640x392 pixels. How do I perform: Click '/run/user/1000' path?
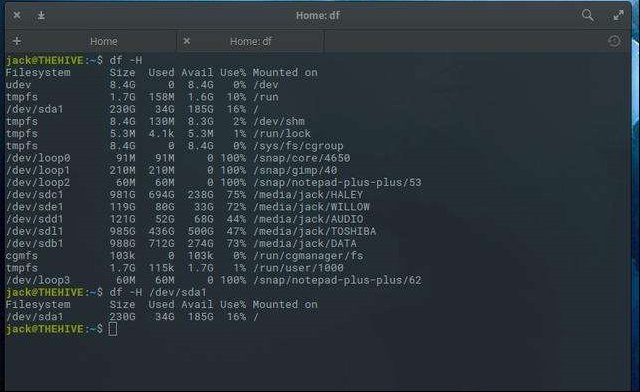(x=298, y=268)
